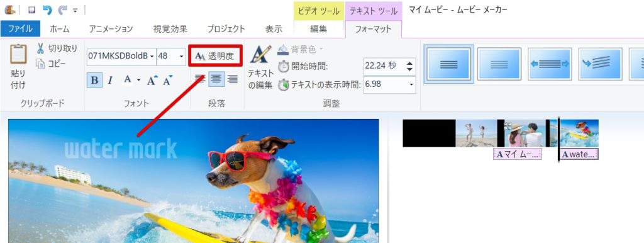Toggle Italic text formatting
The width and height of the screenshot is (644, 243).
point(110,80)
